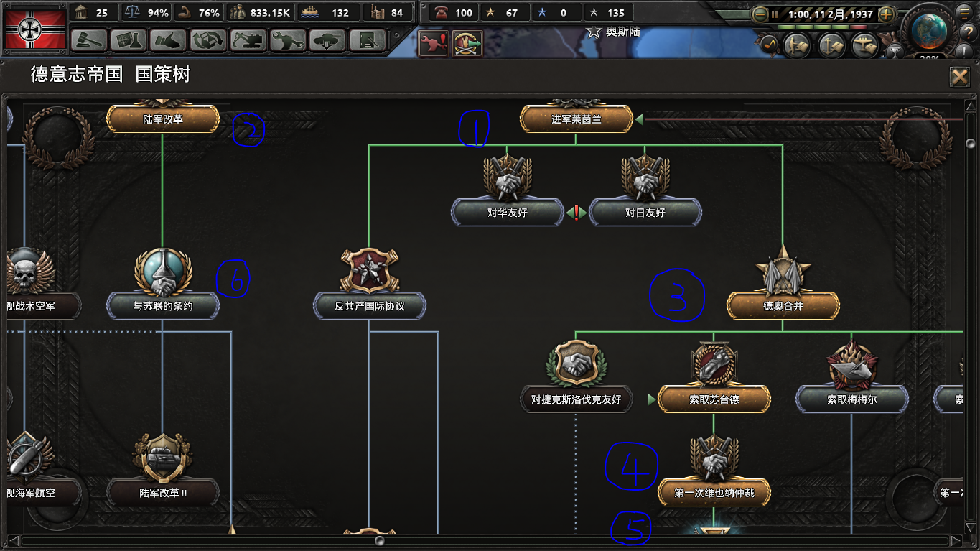The width and height of the screenshot is (980, 551).
Task: Open the logistics ledger menu
Action: (368, 40)
